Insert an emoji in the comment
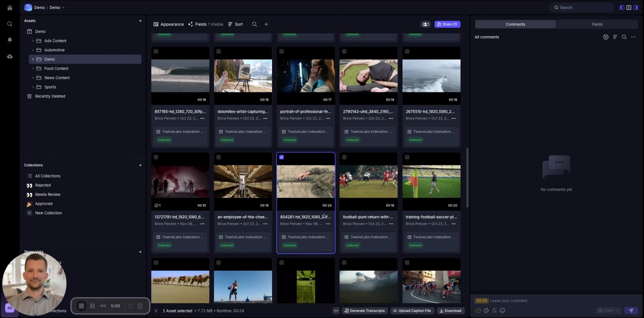The image size is (644, 318). 502,310
